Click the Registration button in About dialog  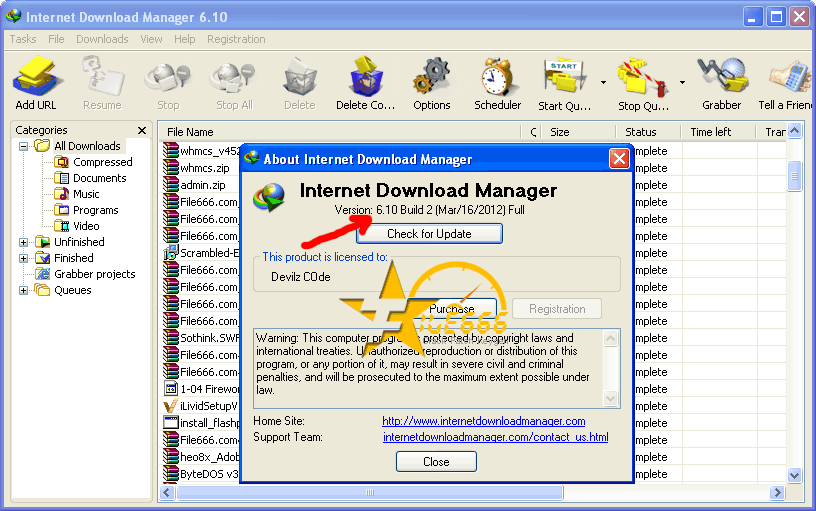tap(557, 309)
